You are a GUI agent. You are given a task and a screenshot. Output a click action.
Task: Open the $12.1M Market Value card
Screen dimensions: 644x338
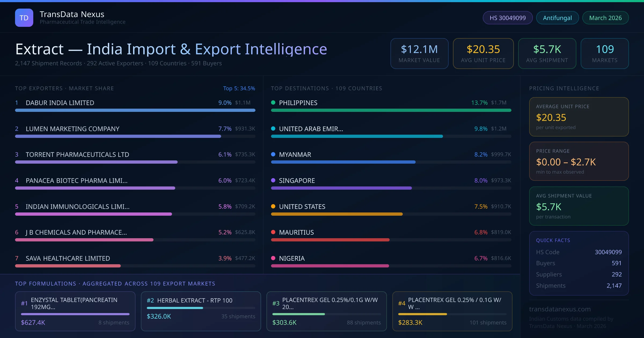coord(419,53)
